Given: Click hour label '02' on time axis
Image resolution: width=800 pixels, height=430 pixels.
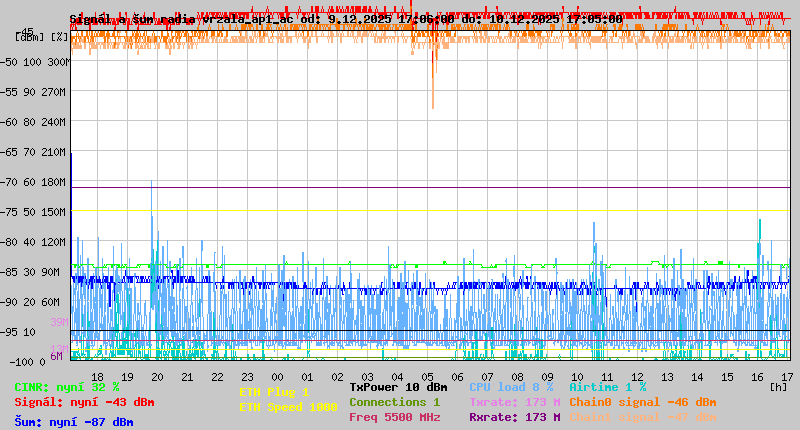Looking at the screenshot, I should pyautogui.click(x=337, y=377).
